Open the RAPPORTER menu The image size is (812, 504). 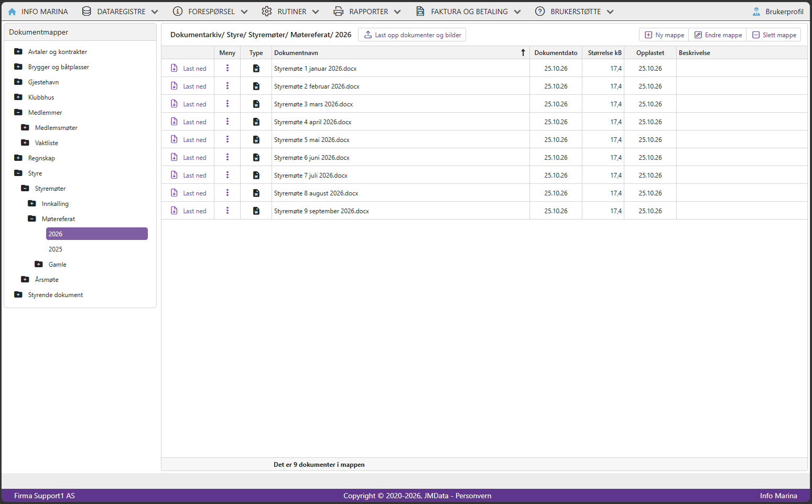(367, 12)
